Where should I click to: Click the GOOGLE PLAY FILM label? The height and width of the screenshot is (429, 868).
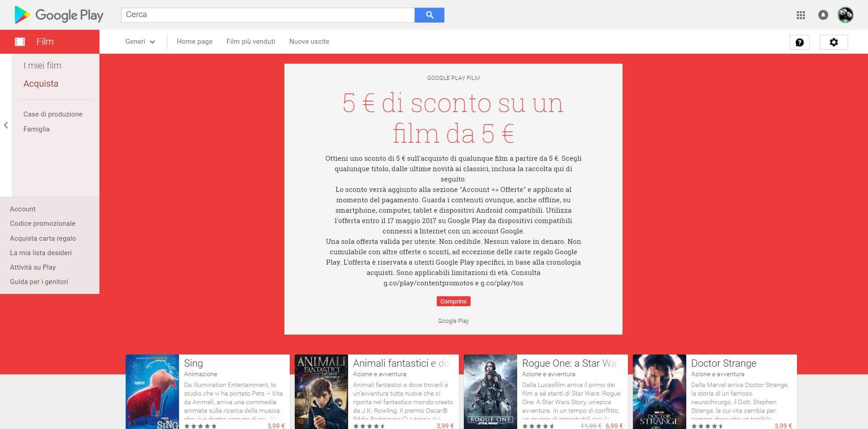click(453, 78)
